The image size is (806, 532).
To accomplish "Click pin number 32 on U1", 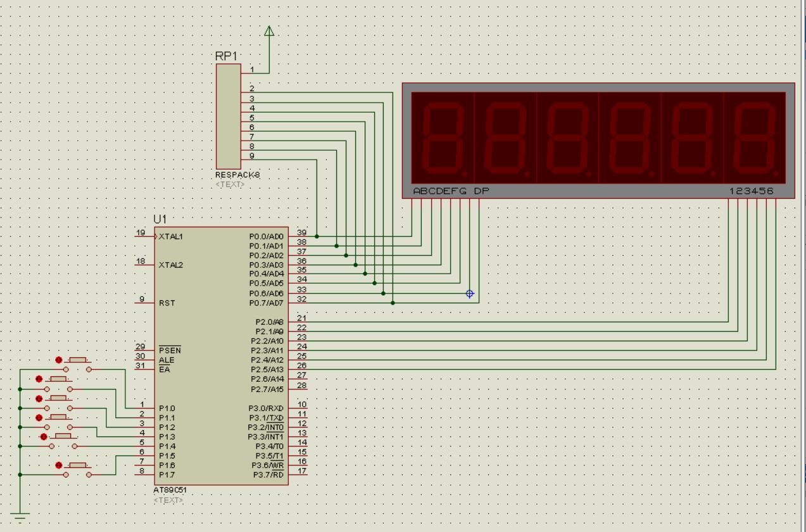I will (x=301, y=299).
